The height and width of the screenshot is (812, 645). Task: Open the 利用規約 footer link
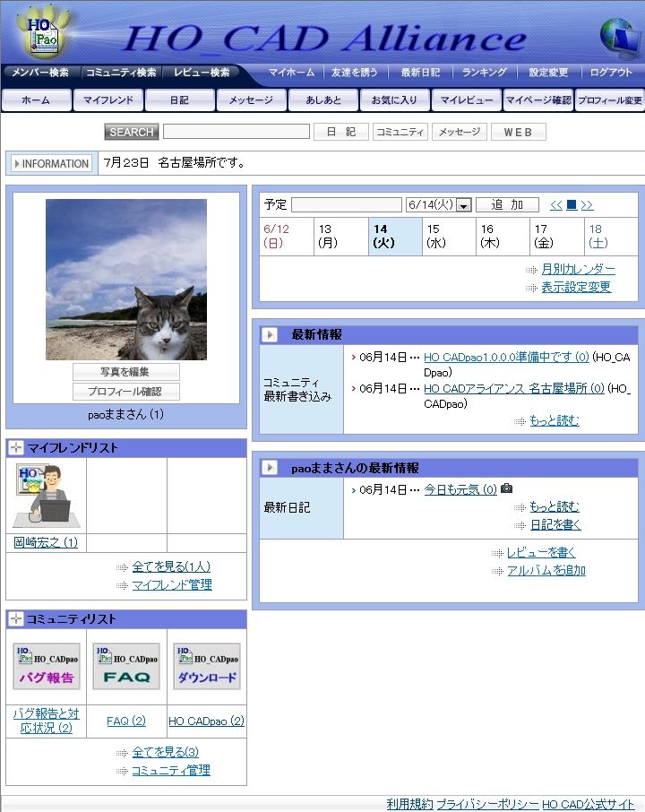(409, 804)
